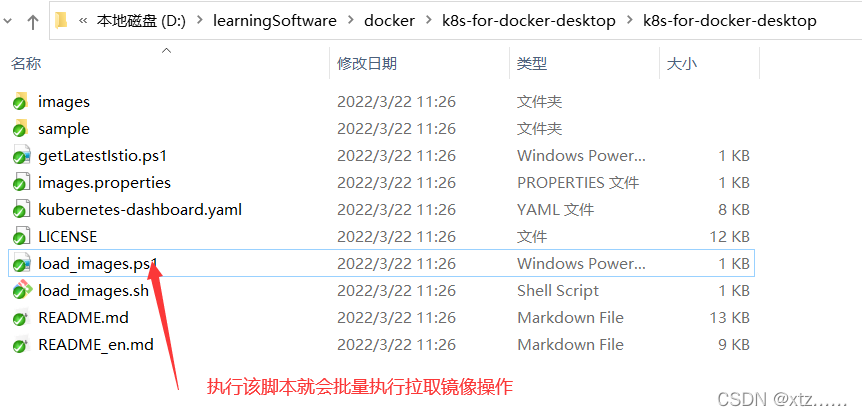This screenshot has width=862, height=416.
Task: Click the images.properties file icon
Action: (21, 182)
